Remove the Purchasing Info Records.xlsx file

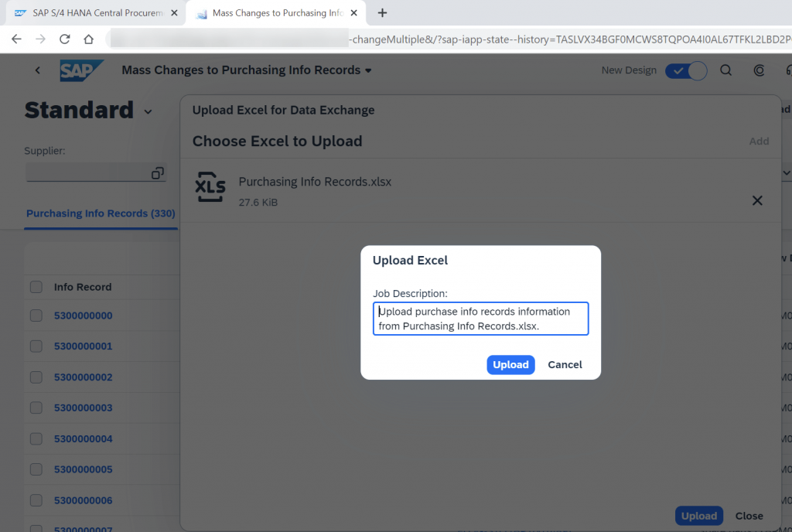[x=757, y=200]
